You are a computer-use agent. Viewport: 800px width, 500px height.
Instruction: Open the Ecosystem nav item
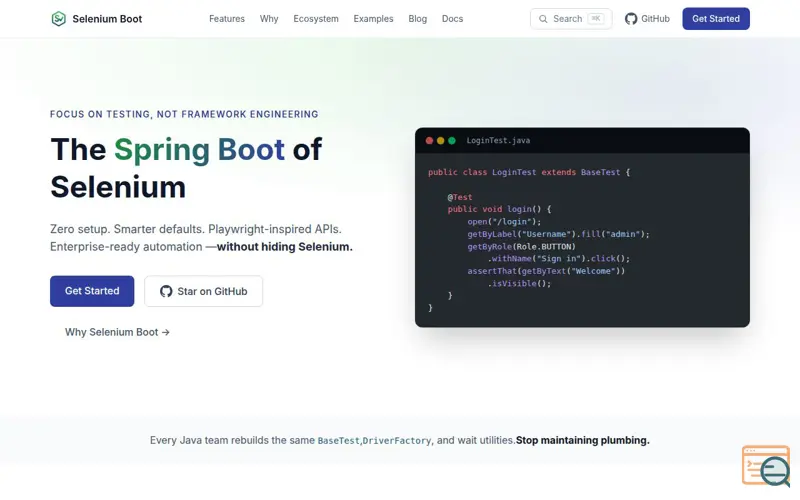(316, 19)
